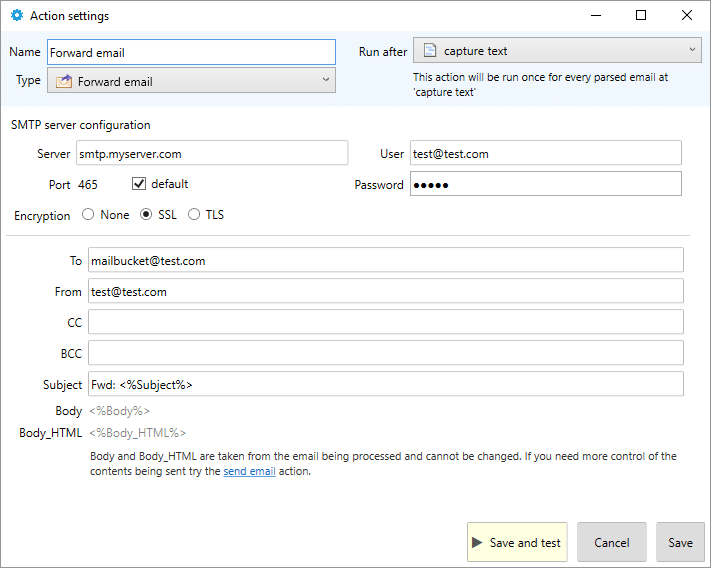Click the Save and test button
Viewport: 711px width, 568px height.
point(517,542)
